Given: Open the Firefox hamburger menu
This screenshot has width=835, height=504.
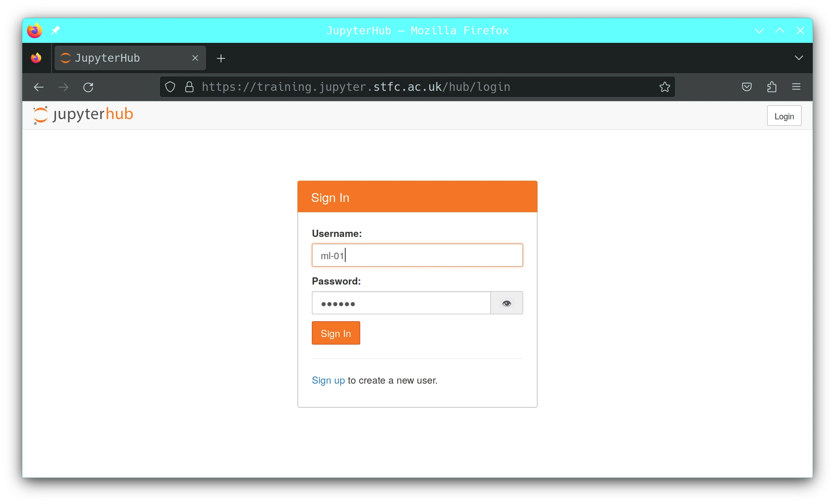Looking at the screenshot, I should [x=796, y=87].
